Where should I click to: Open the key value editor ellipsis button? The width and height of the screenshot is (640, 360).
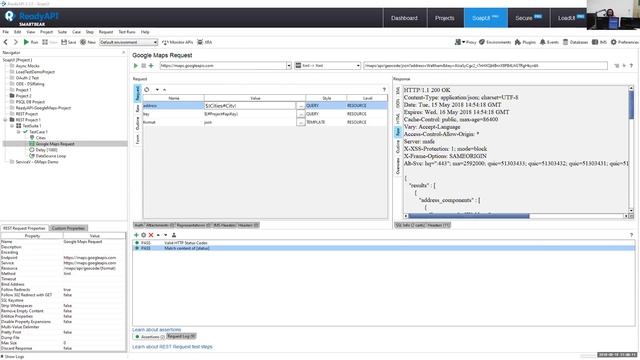tap(301, 114)
